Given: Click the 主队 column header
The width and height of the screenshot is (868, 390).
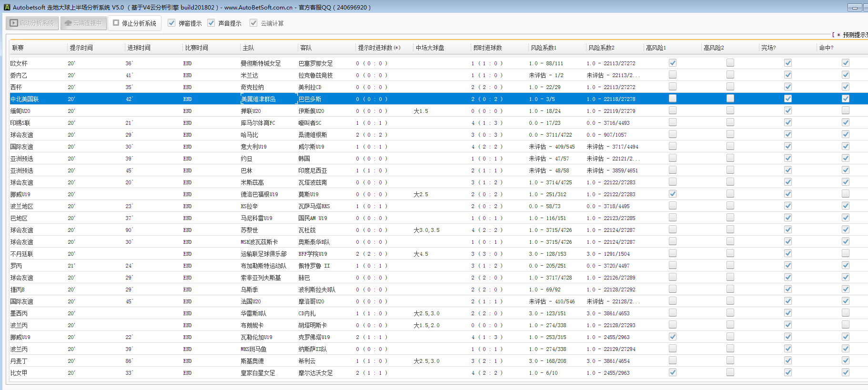Looking at the screenshot, I should (x=248, y=48).
